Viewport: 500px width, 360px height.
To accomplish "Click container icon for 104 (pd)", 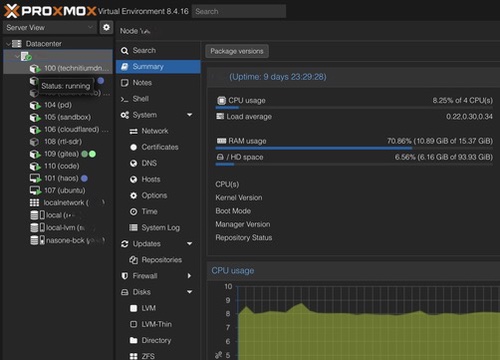I will [35, 105].
